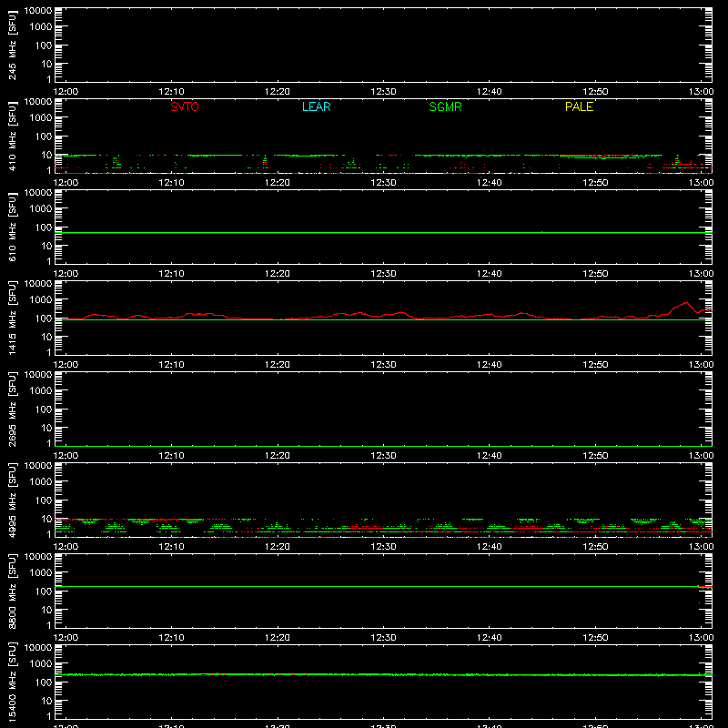The image size is (728, 728).
Task: Select the 15400 MHz [SFU] axis title
Action: point(12,682)
